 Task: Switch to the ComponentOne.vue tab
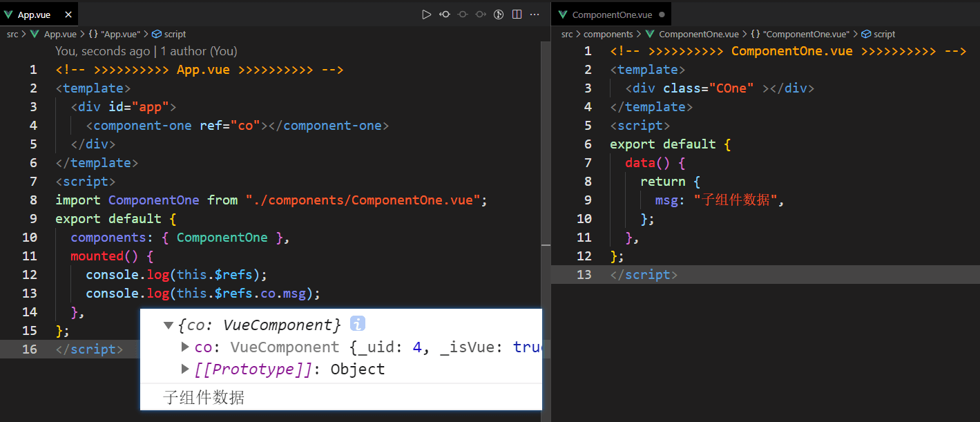point(612,15)
